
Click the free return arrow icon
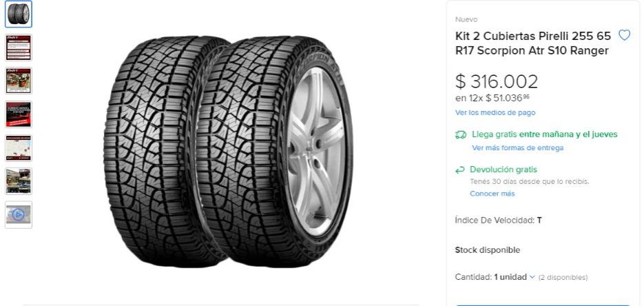pyautogui.click(x=460, y=170)
